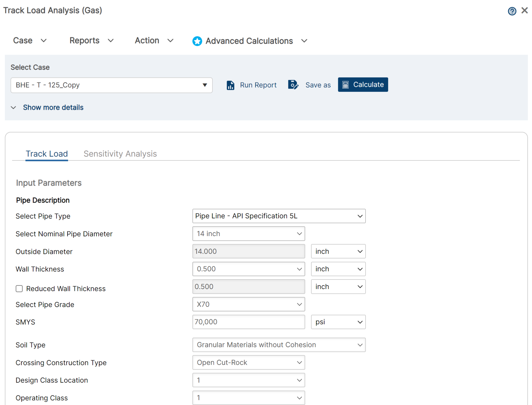This screenshot has width=532, height=405.
Task: Open the Case menu chevron
Action: pos(44,41)
